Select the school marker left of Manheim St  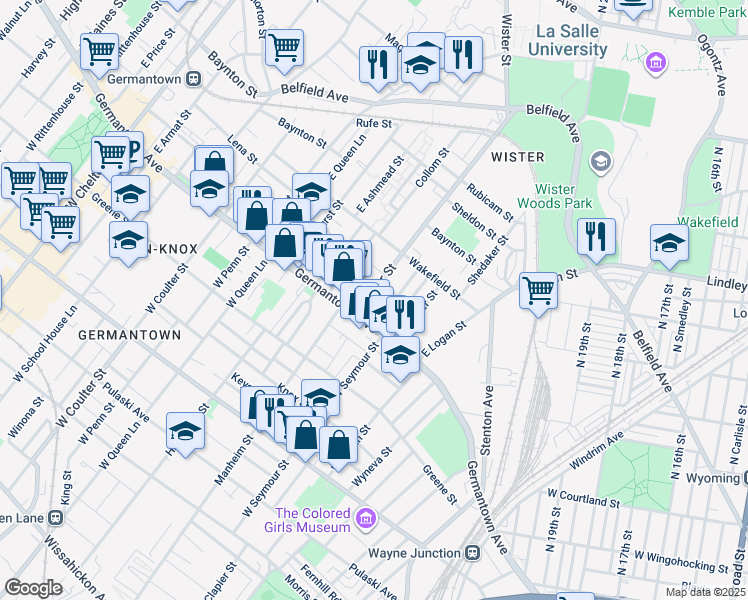coord(186,432)
